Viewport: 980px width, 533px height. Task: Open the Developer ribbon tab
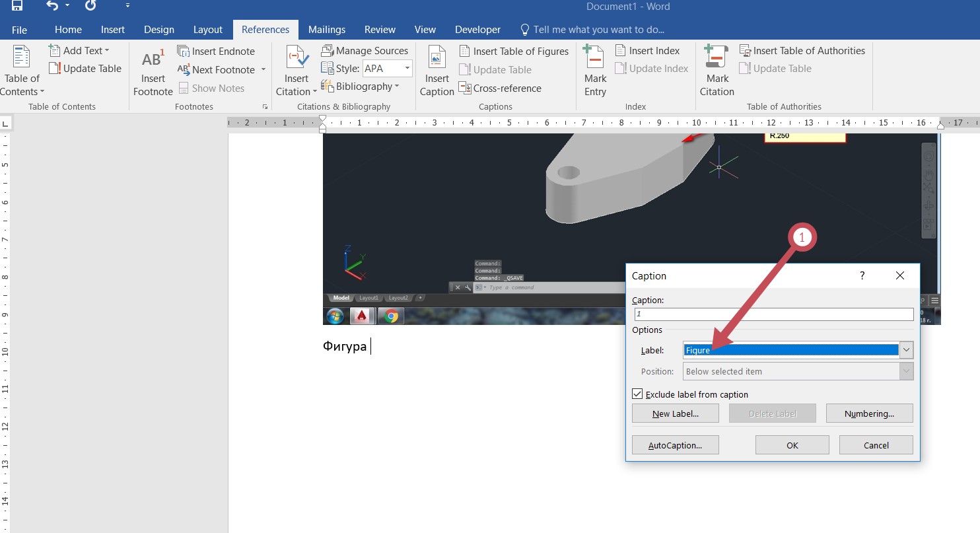(x=477, y=30)
